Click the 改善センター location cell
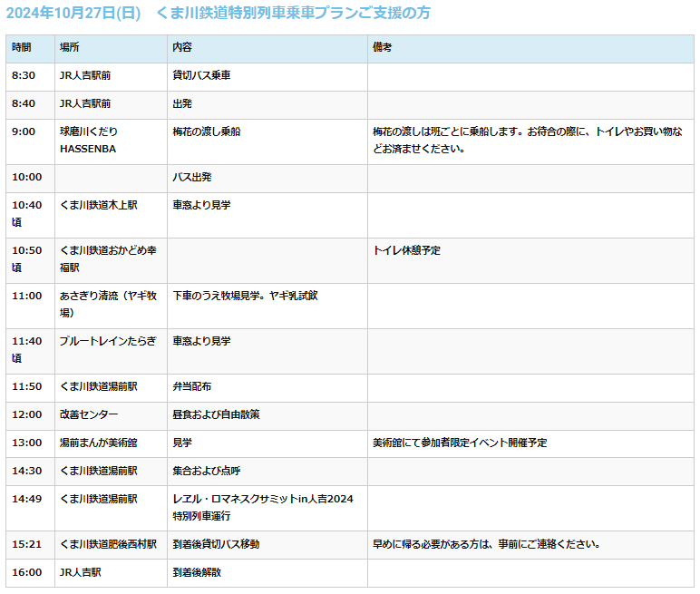Viewport: 700px width, 594px height. [x=89, y=414]
